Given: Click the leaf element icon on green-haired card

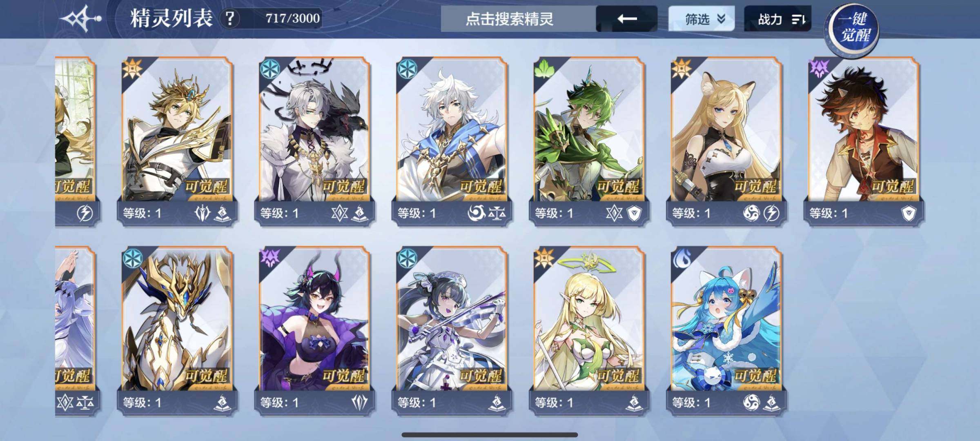Looking at the screenshot, I should coord(543,69).
